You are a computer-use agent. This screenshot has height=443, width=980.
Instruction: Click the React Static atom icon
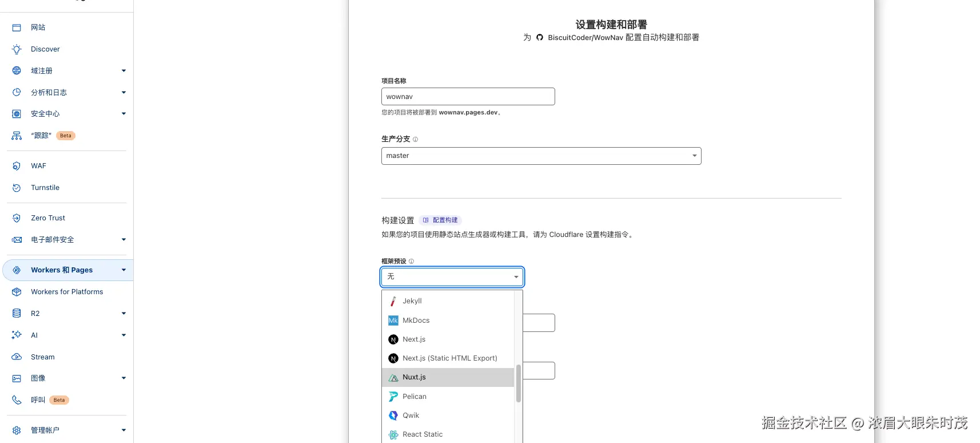click(x=393, y=435)
